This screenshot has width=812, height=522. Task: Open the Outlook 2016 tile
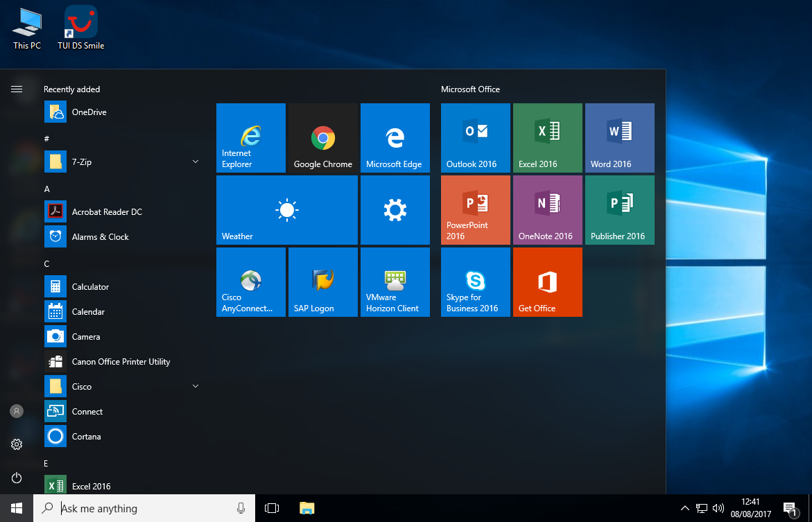point(476,138)
